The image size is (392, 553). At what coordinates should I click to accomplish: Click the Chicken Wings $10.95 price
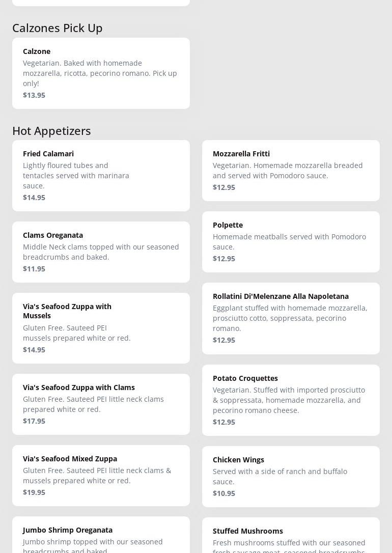[x=224, y=493]
